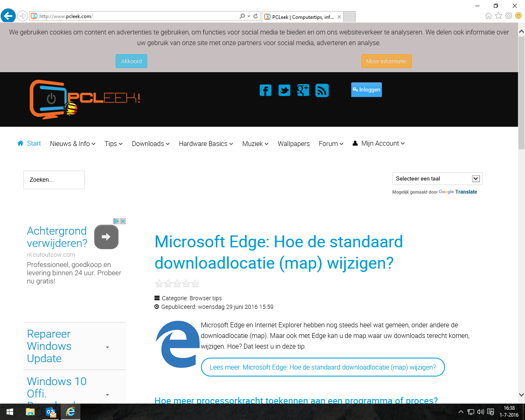This screenshot has height=420, width=525.
Task: Open Hoe meer processorkracht toekennen article
Action: tap(296, 400)
